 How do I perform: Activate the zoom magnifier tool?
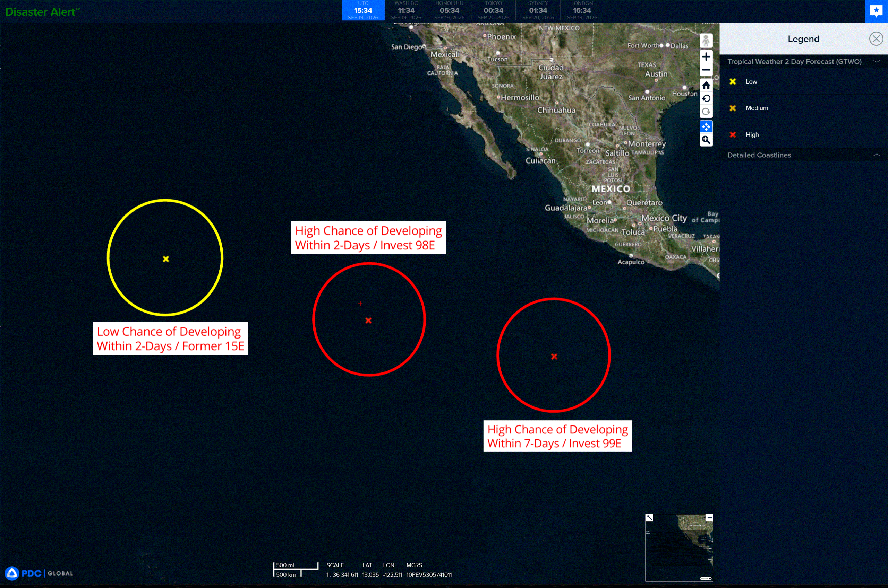(706, 140)
